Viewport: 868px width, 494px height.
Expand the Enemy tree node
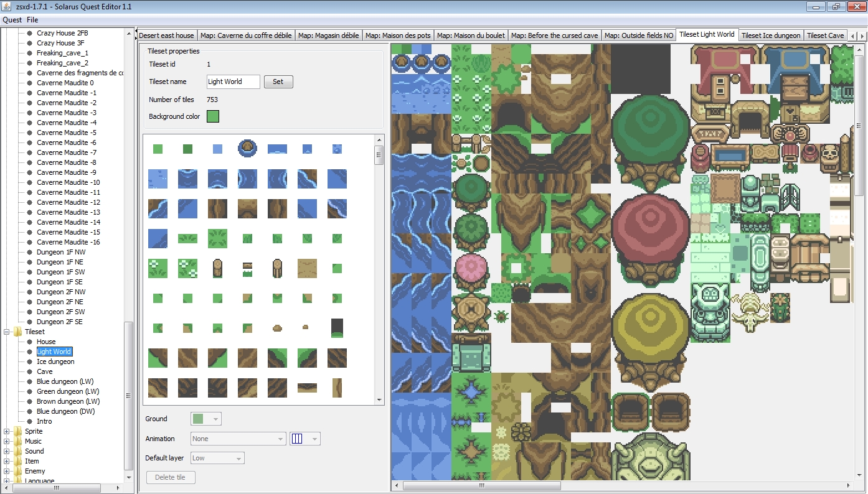tap(7, 471)
